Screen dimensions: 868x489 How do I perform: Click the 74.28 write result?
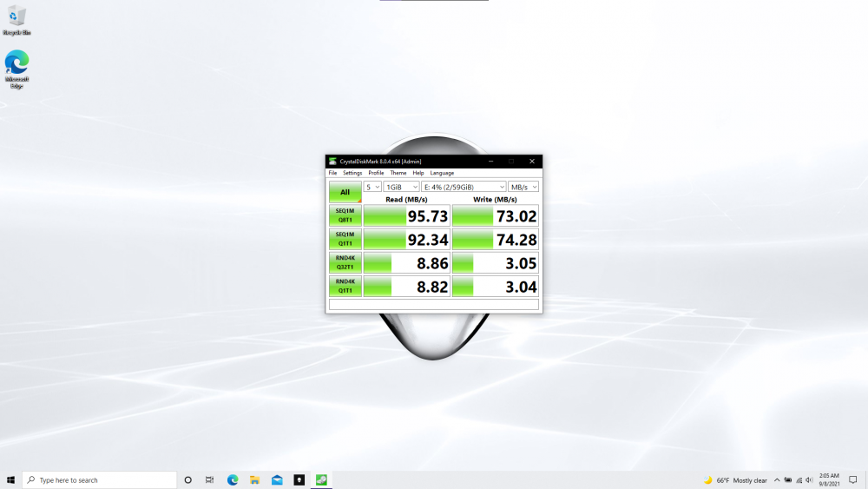pyautogui.click(x=496, y=239)
